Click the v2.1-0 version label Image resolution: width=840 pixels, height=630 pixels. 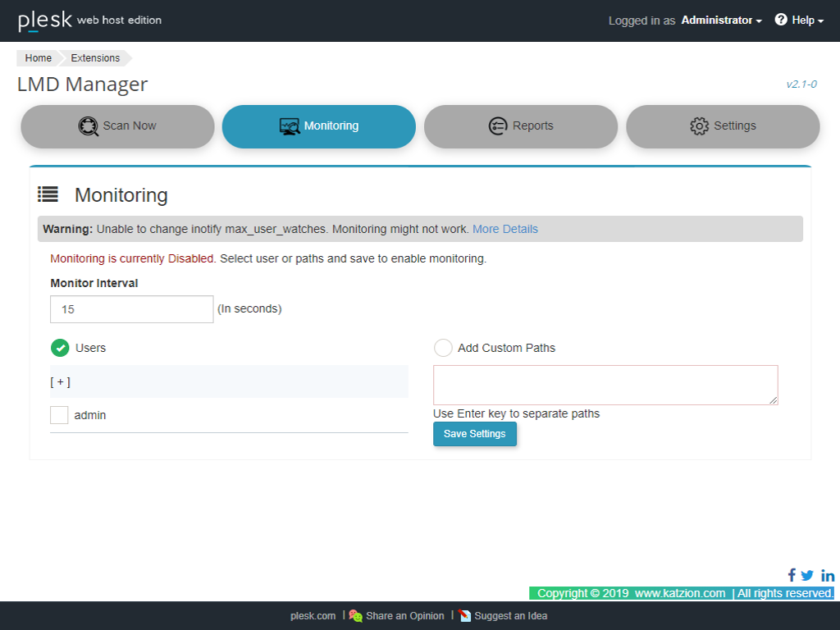(x=801, y=84)
